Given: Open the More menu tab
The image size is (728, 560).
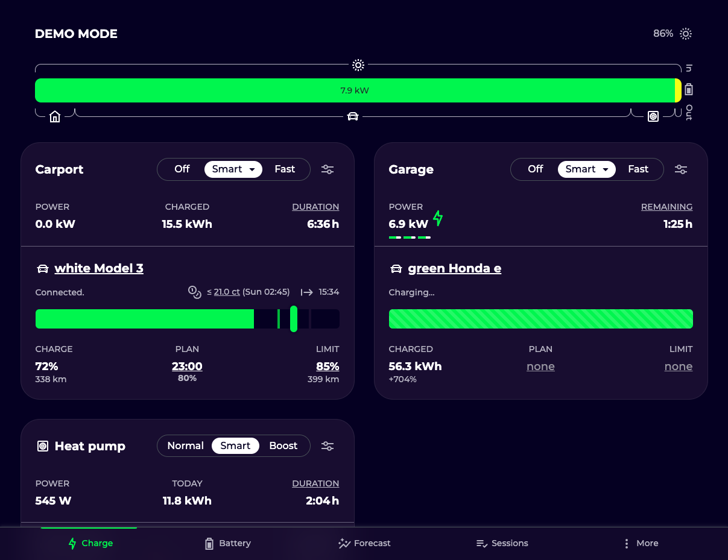Looking at the screenshot, I should coord(641,543).
